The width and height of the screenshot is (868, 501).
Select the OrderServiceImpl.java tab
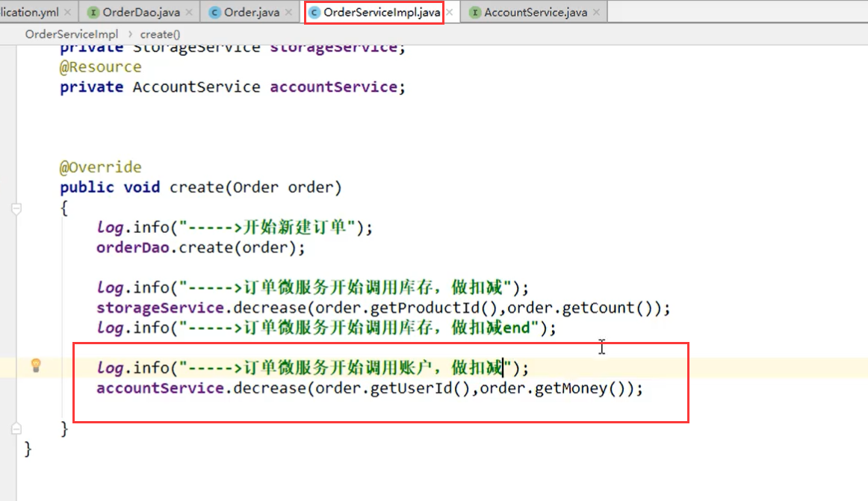tap(382, 12)
